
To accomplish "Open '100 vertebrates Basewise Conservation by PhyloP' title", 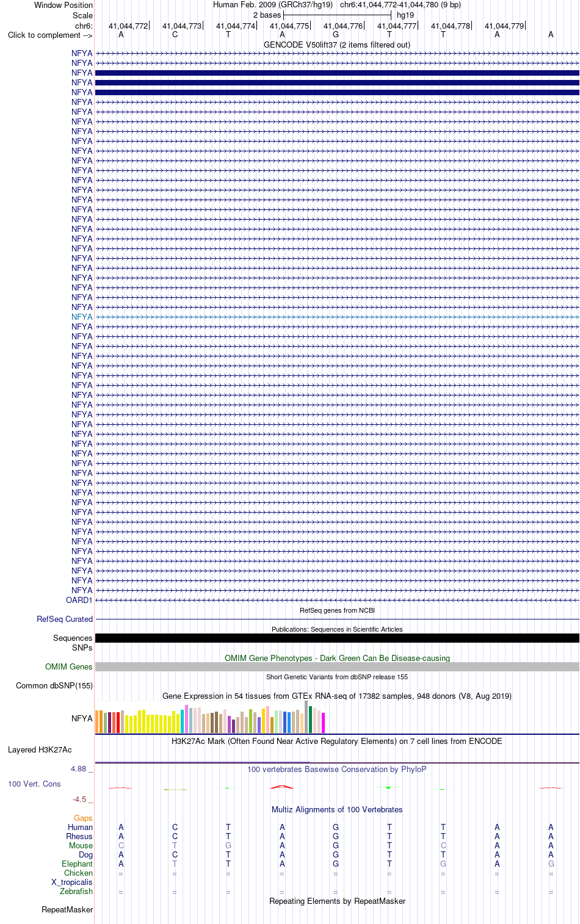I will pos(337,769).
